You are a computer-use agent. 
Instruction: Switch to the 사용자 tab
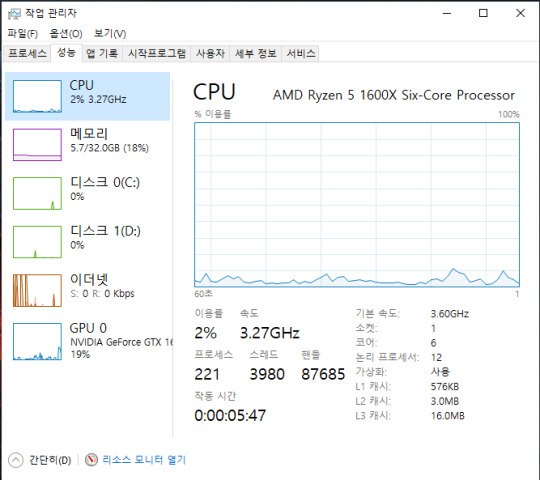point(210,54)
